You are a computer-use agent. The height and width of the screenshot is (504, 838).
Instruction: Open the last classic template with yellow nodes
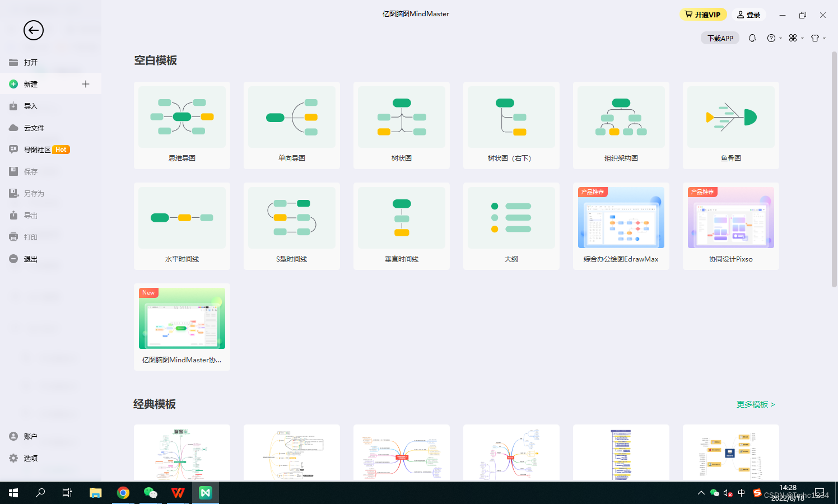[x=731, y=452]
